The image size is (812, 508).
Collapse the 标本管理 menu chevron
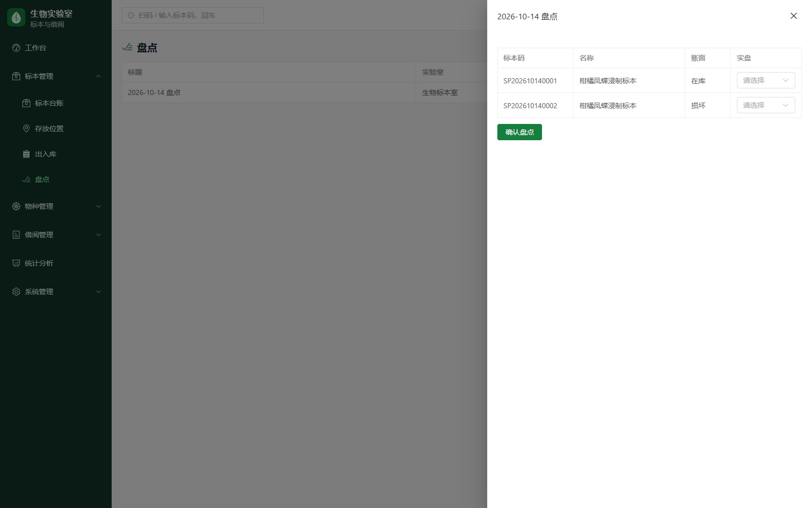pos(98,76)
